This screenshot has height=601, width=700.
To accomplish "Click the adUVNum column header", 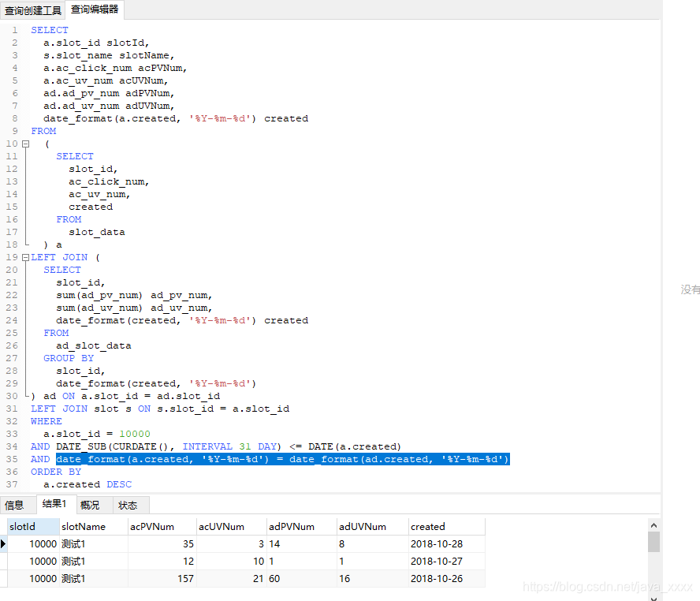I will click(372, 527).
